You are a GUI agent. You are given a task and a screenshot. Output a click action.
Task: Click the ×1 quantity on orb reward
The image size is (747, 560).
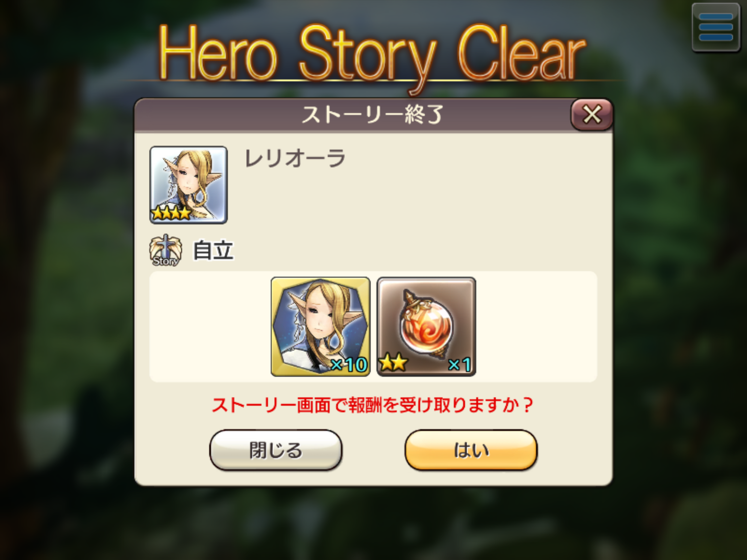pyautogui.click(x=460, y=365)
